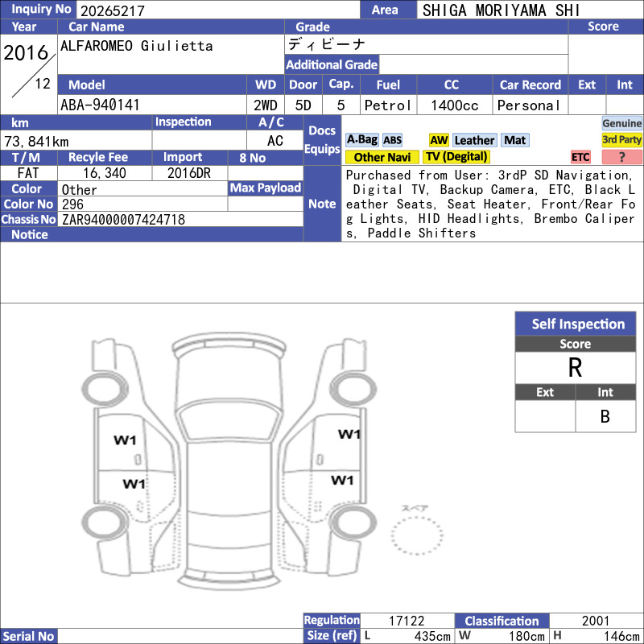644x644 pixels.
Task: Click the ABS equipment badge
Action: pyautogui.click(x=392, y=140)
